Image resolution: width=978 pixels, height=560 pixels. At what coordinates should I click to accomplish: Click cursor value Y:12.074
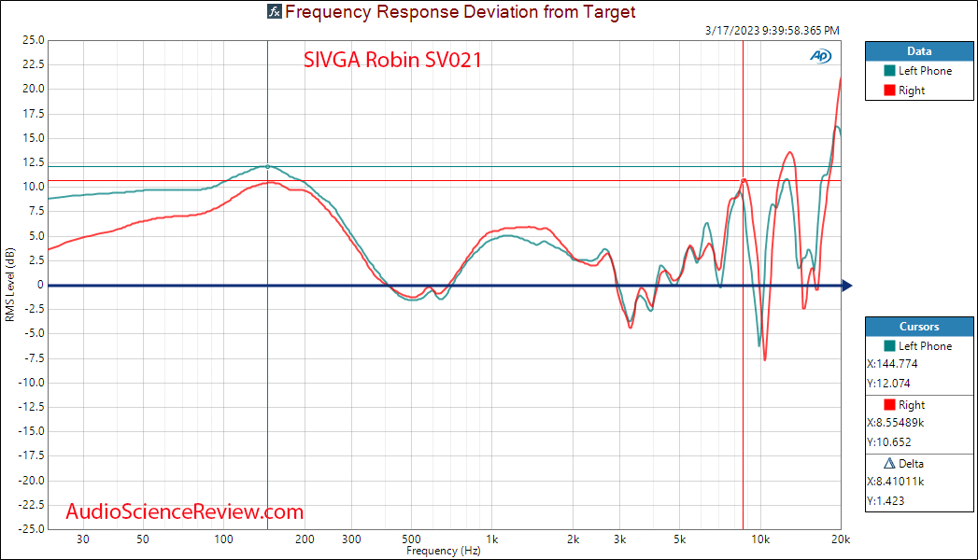(888, 383)
